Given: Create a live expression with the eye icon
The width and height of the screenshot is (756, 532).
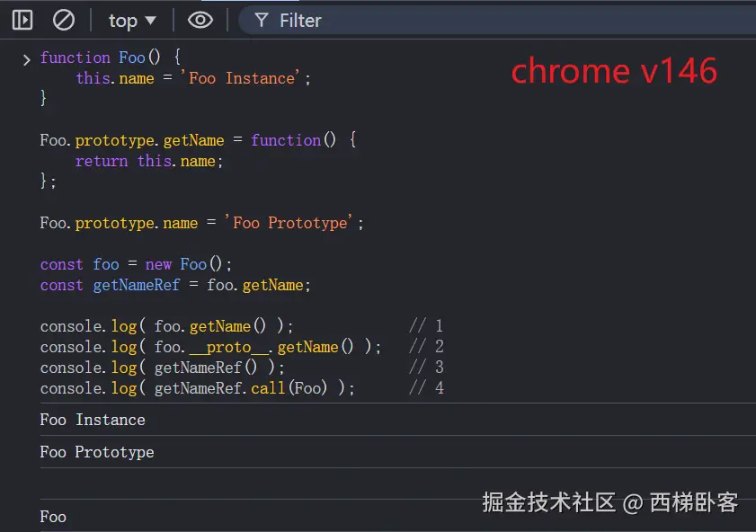Looking at the screenshot, I should [200, 21].
